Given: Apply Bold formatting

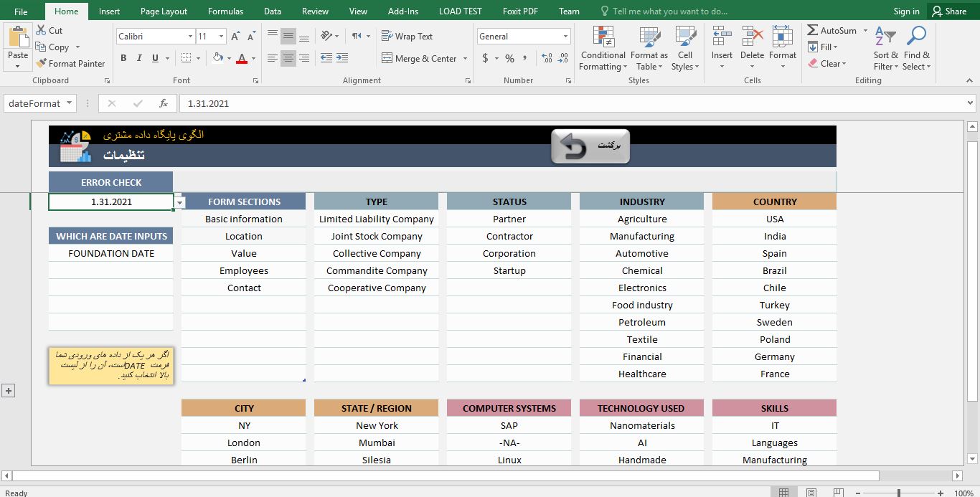Looking at the screenshot, I should [123, 58].
